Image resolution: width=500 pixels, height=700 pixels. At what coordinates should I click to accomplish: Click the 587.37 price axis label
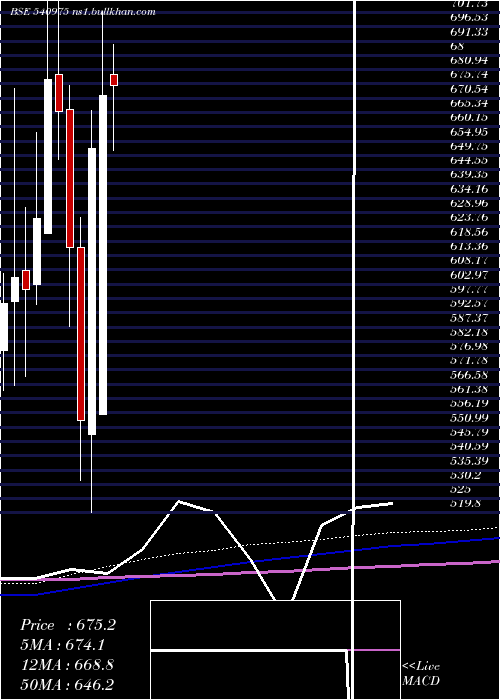469,317
